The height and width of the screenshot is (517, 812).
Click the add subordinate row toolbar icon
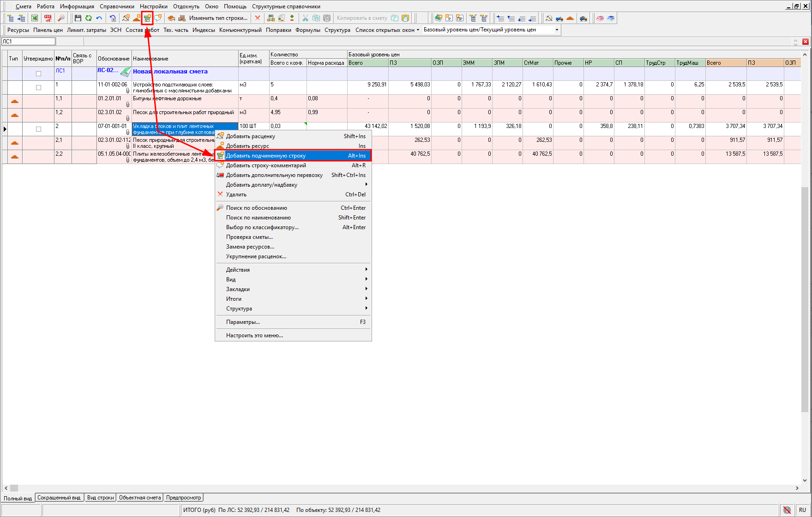tap(147, 18)
